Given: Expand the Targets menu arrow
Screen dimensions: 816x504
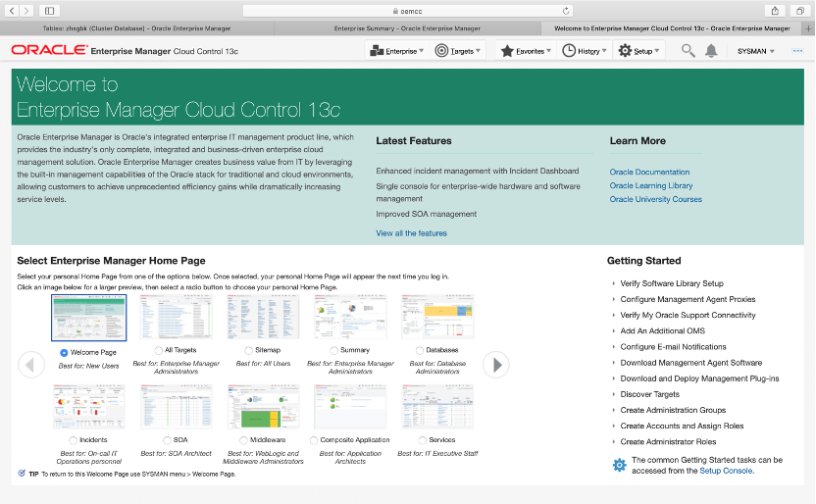Looking at the screenshot, I should 478,51.
